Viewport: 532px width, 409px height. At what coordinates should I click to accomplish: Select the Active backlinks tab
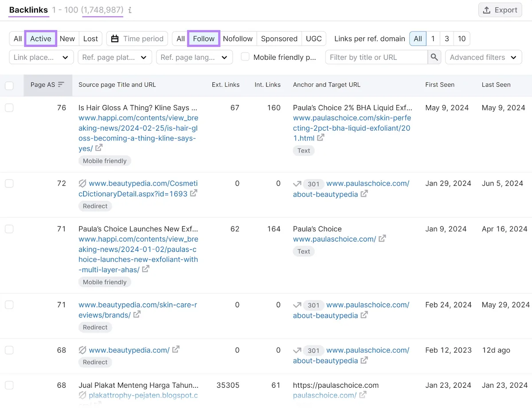[x=41, y=39]
